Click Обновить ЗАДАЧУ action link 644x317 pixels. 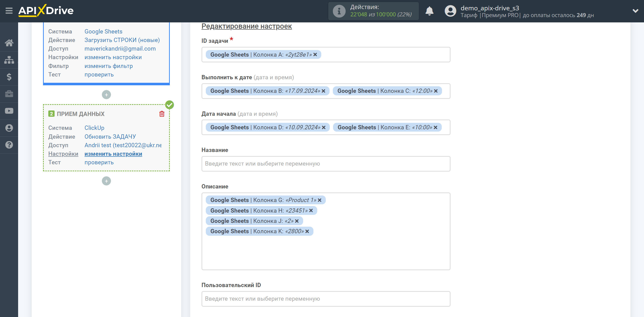tap(110, 137)
